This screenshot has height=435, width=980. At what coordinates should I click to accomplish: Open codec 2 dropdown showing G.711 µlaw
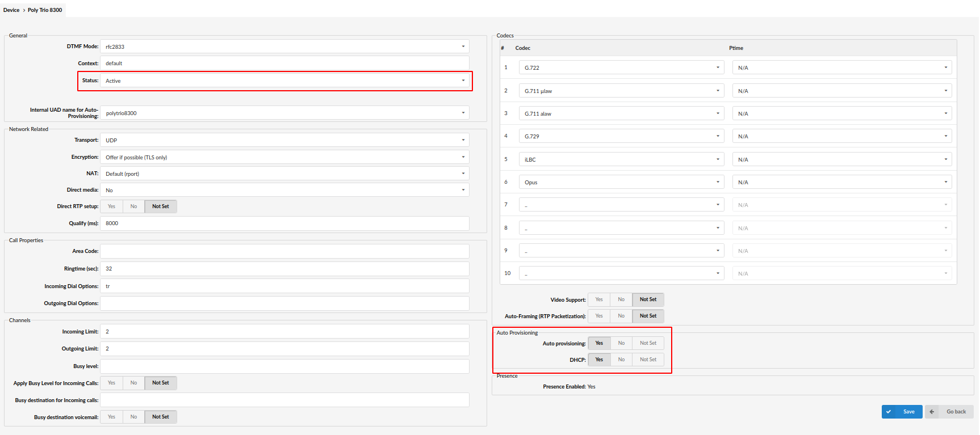tap(622, 91)
